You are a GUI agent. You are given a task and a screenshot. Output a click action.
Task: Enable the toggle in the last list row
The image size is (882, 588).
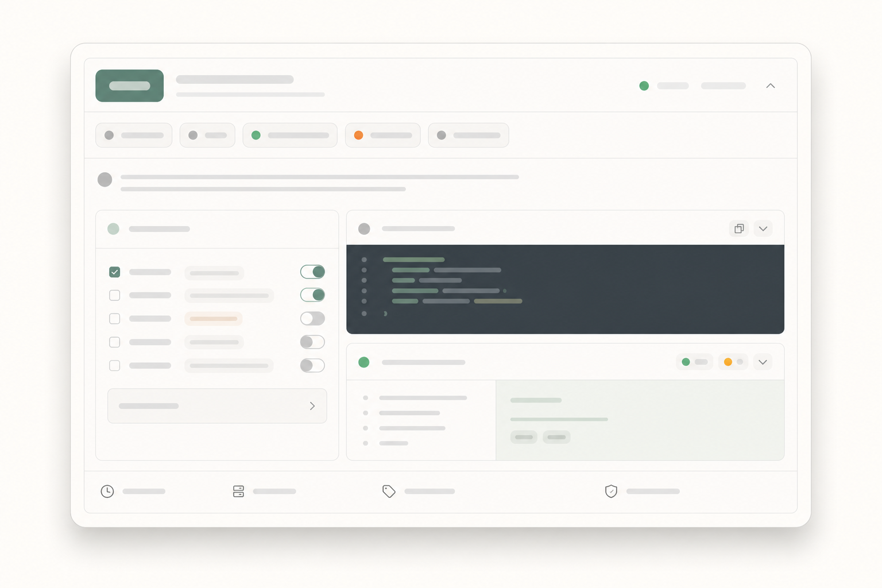312,366
